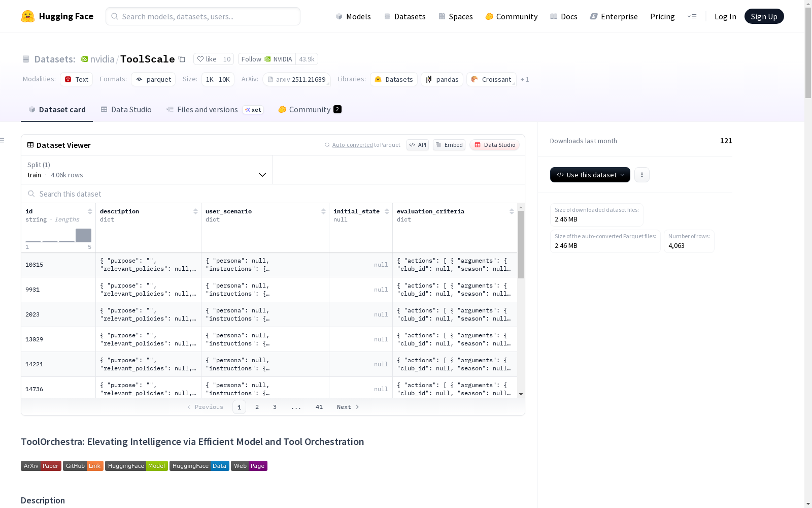The width and height of the screenshot is (812, 508).
Task: Open Spaces in the top navigation
Action: point(456,16)
